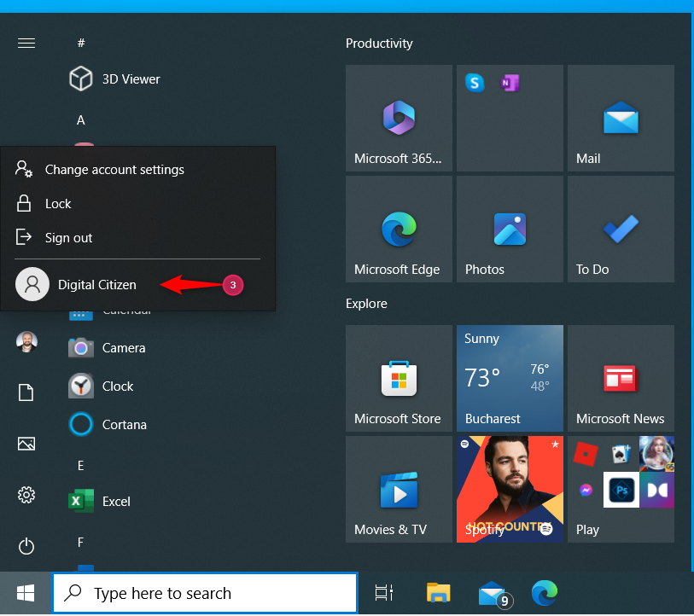694x616 pixels.
Task: Click the E letter header in app list
Action: coord(80,466)
